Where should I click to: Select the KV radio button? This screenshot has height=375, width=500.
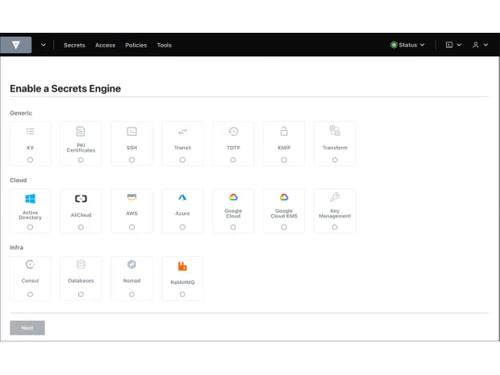pyautogui.click(x=30, y=160)
